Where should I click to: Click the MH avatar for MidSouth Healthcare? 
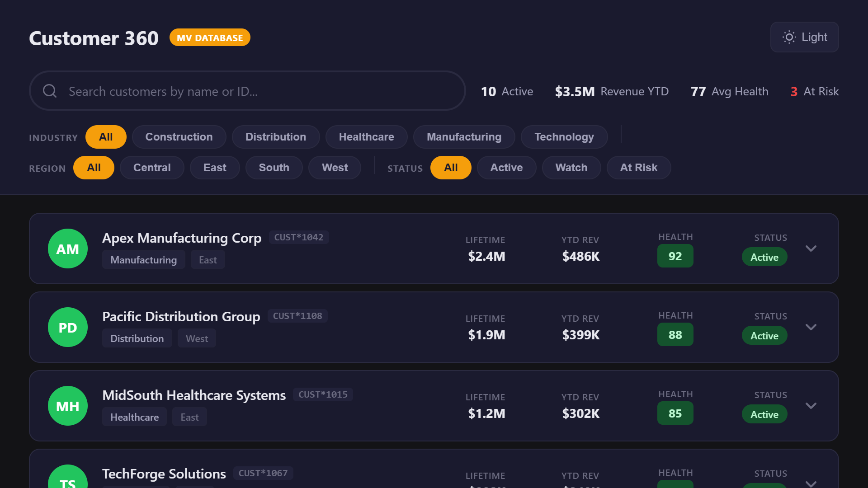click(x=68, y=406)
